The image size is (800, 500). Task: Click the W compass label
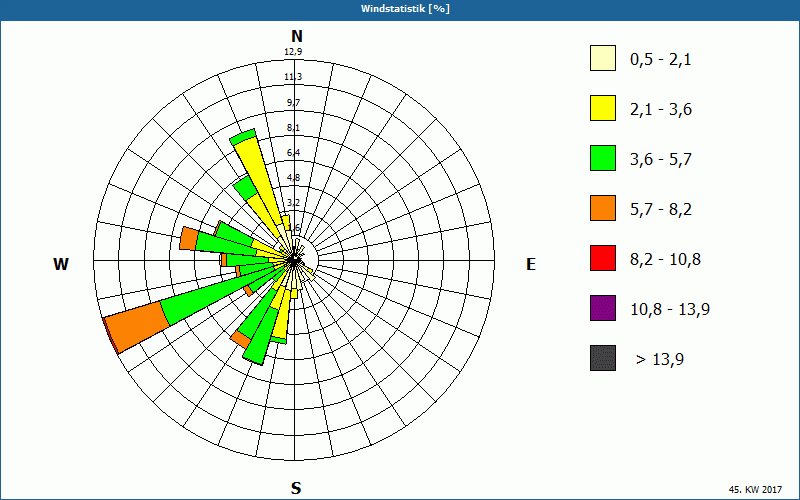coord(61,264)
